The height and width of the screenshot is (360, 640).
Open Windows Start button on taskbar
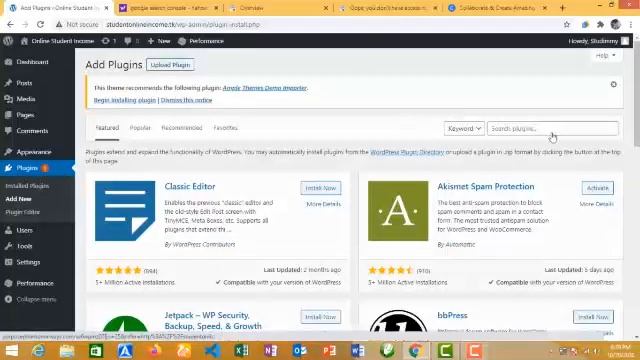[11, 351]
